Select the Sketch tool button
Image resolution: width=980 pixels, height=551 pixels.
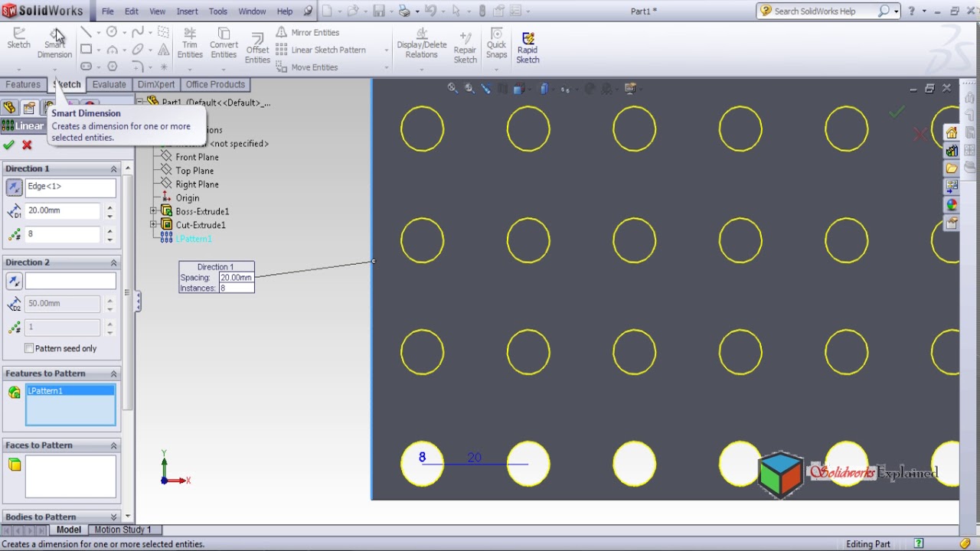pos(19,38)
